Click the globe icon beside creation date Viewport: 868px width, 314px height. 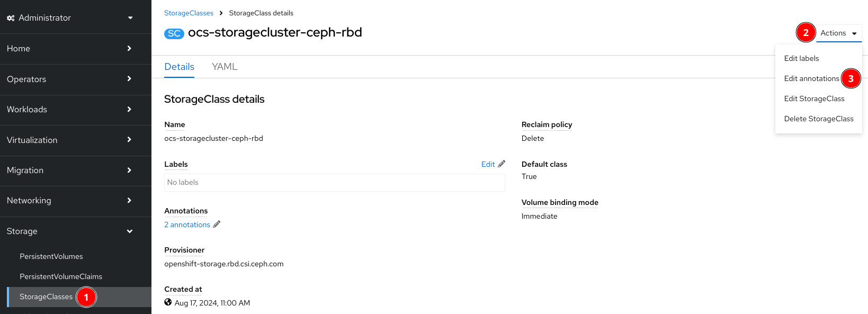[168, 302]
